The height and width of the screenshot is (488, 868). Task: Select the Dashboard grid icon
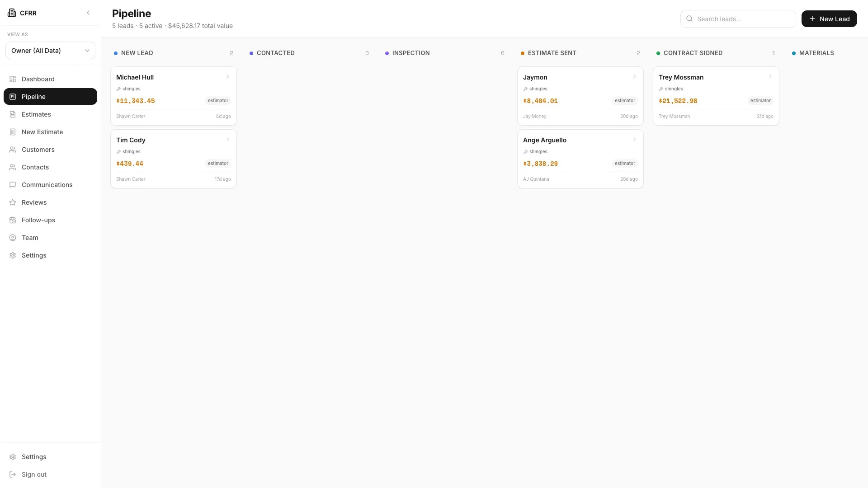(x=12, y=79)
